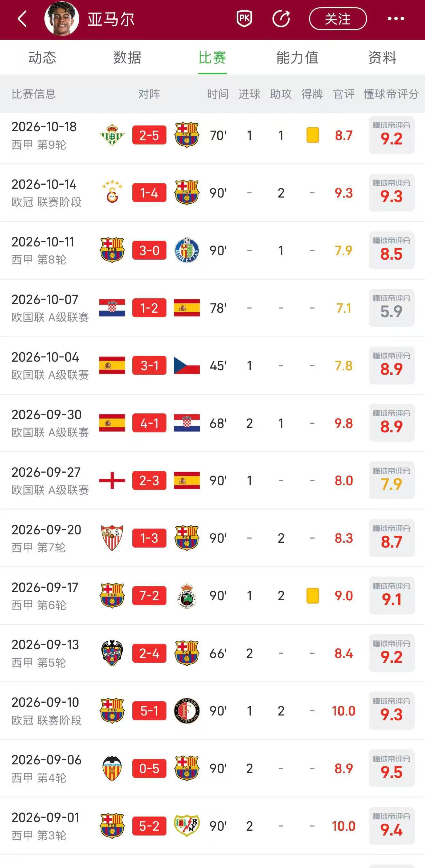Open the PK shield compare icon
The height and width of the screenshot is (868, 425).
click(245, 19)
